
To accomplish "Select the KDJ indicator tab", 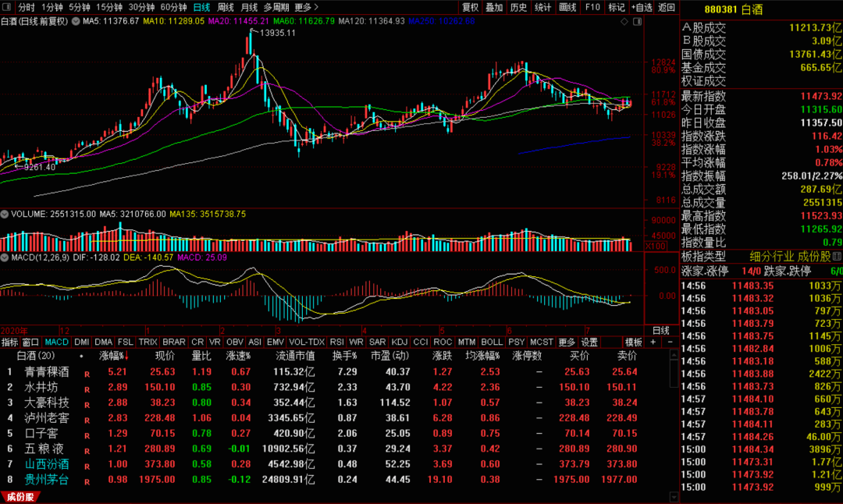I will pos(399,342).
